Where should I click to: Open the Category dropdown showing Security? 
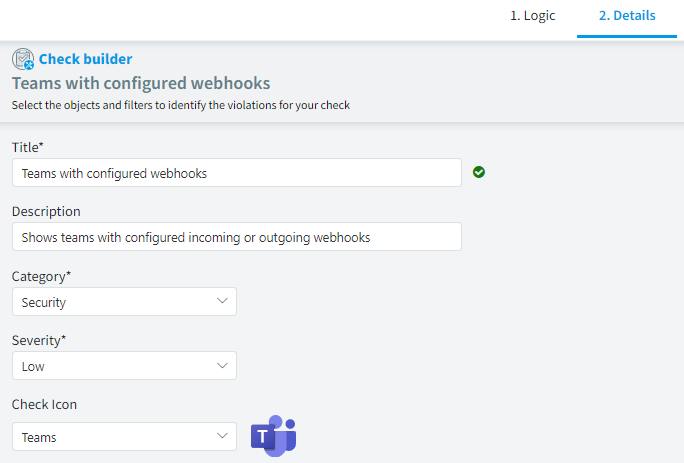tap(124, 302)
